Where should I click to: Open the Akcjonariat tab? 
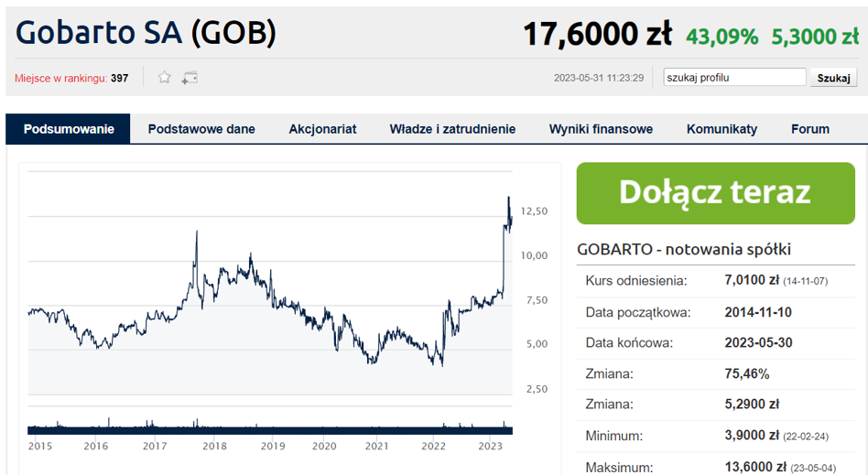(x=322, y=129)
